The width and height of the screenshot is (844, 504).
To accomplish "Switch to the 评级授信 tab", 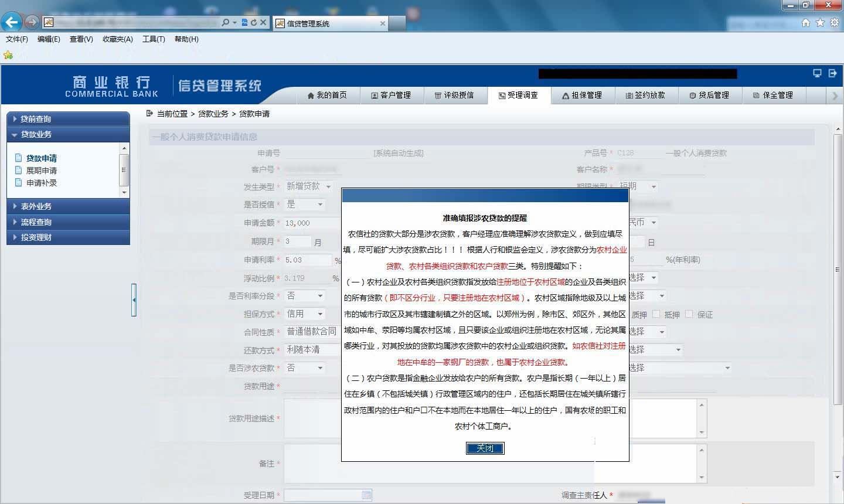I will (454, 96).
